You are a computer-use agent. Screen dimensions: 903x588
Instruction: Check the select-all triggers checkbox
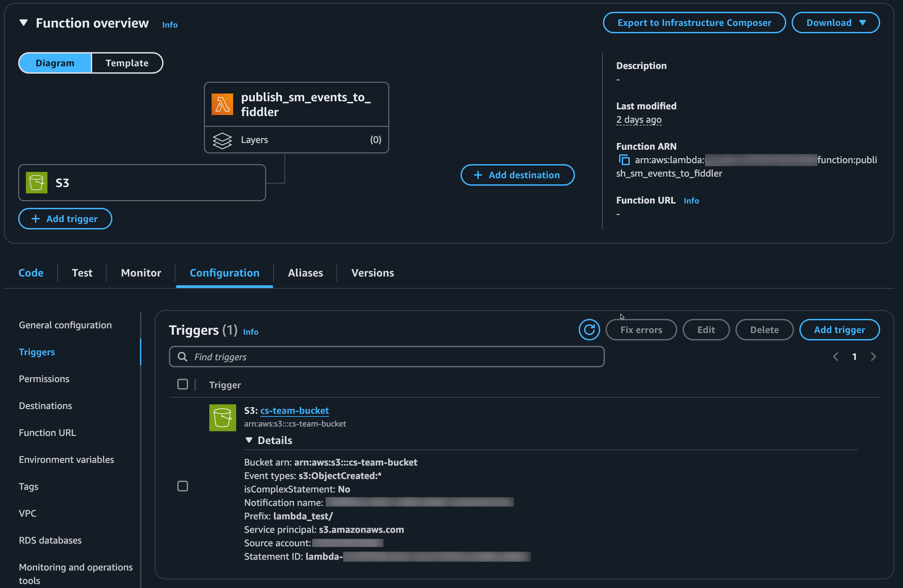click(x=182, y=384)
